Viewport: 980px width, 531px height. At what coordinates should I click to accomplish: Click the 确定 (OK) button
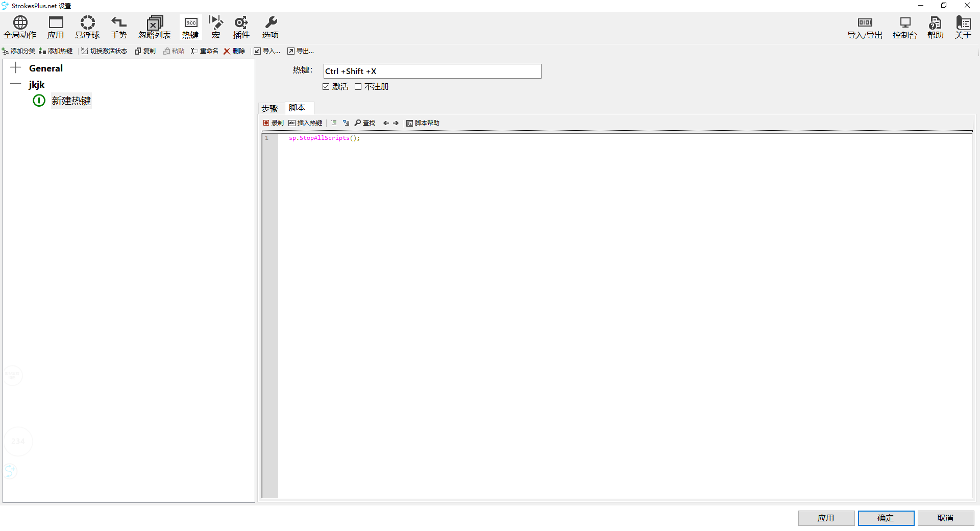pos(886,518)
